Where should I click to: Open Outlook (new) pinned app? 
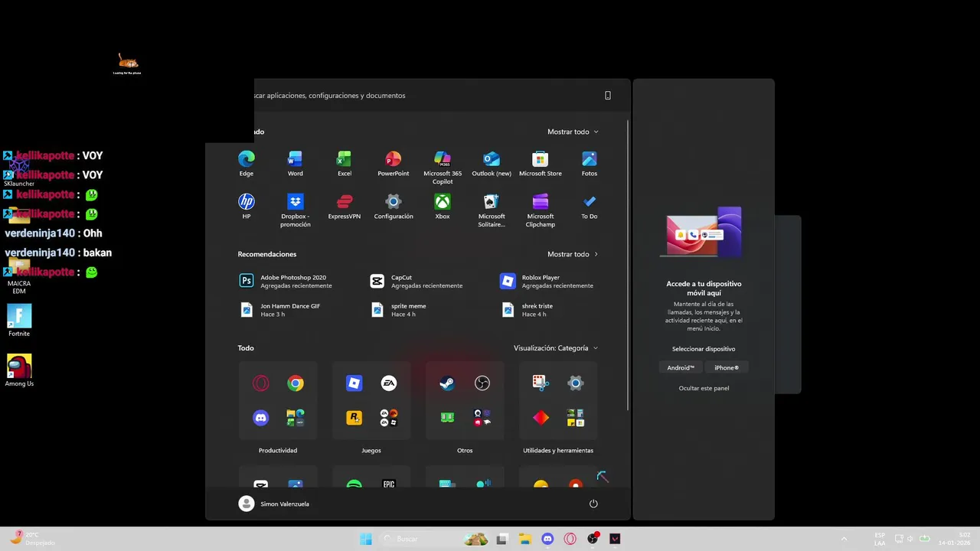[x=492, y=164]
